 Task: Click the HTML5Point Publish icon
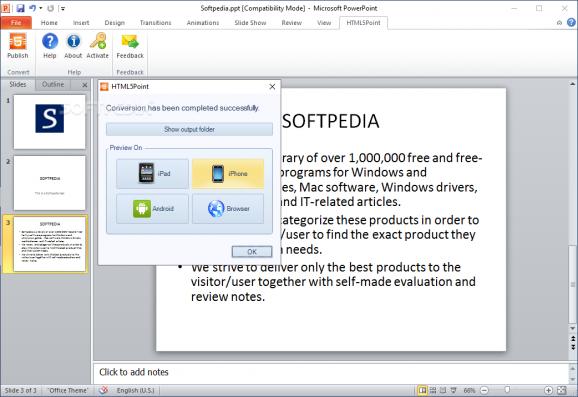point(17,41)
